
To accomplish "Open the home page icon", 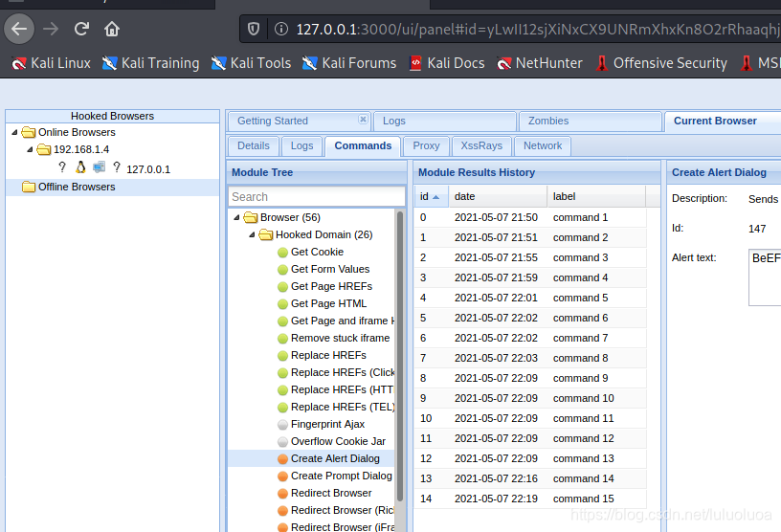I will click(x=112, y=29).
